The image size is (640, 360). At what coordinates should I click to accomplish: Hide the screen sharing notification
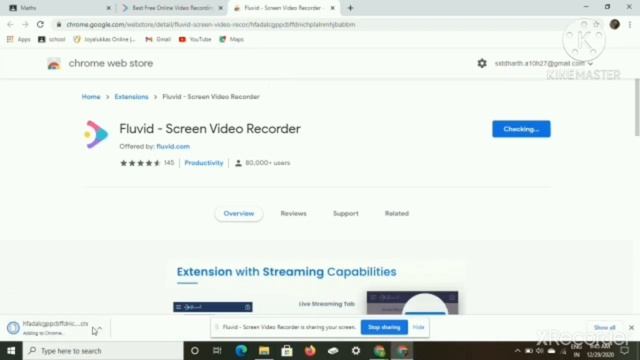[x=418, y=327]
